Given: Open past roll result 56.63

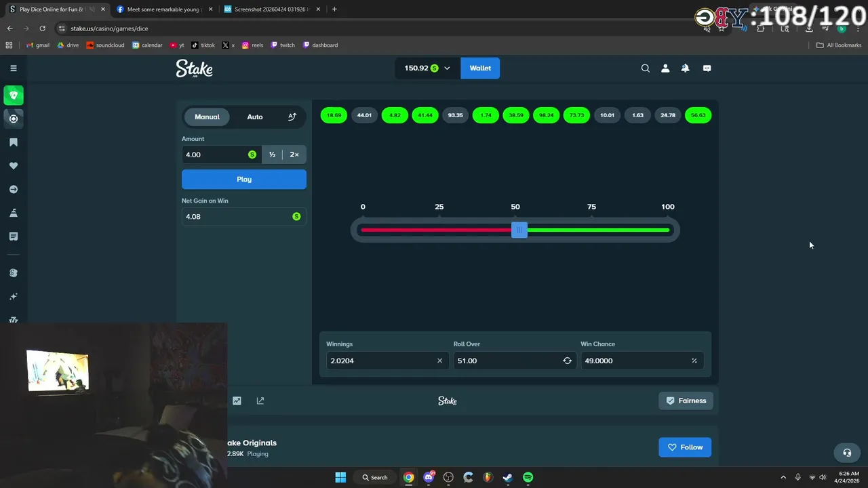Looking at the screenshot, I should (698, 115).
